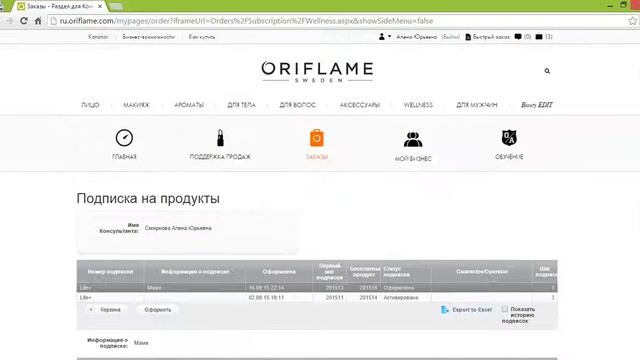Click the Корзина button

pyautogui.click(x=107, y=310)
